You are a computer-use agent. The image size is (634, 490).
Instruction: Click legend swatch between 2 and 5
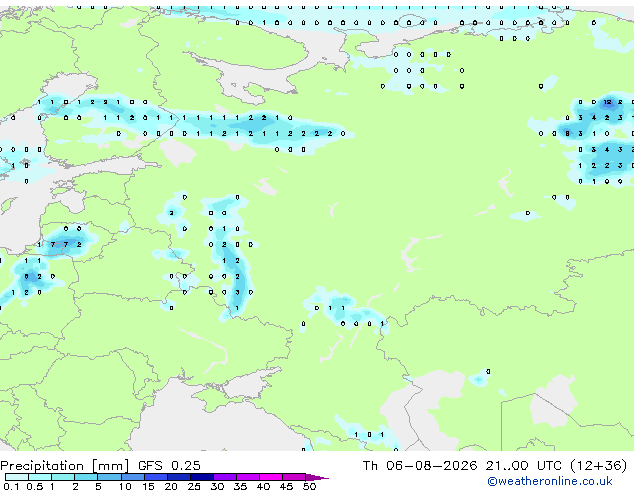pyautogui.click(x=86, y=477)
